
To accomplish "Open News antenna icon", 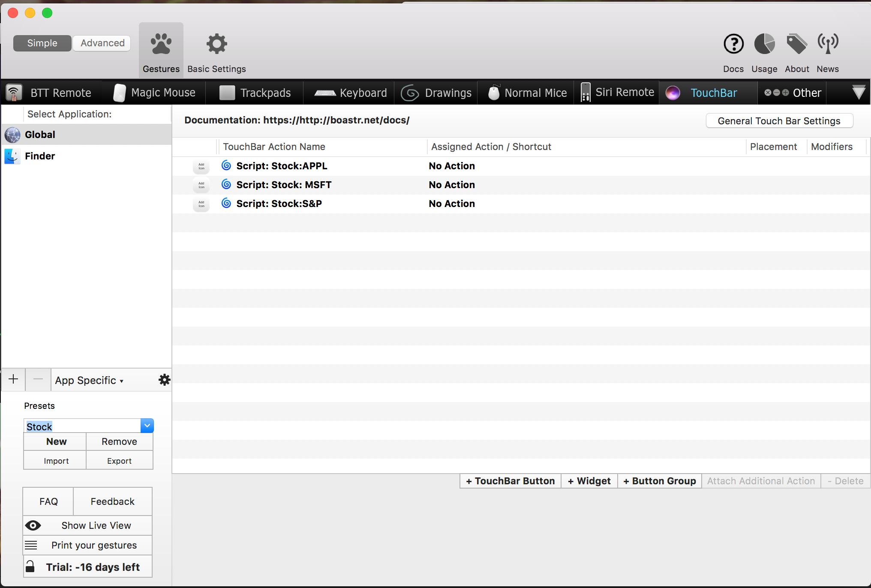I will 828,44.
